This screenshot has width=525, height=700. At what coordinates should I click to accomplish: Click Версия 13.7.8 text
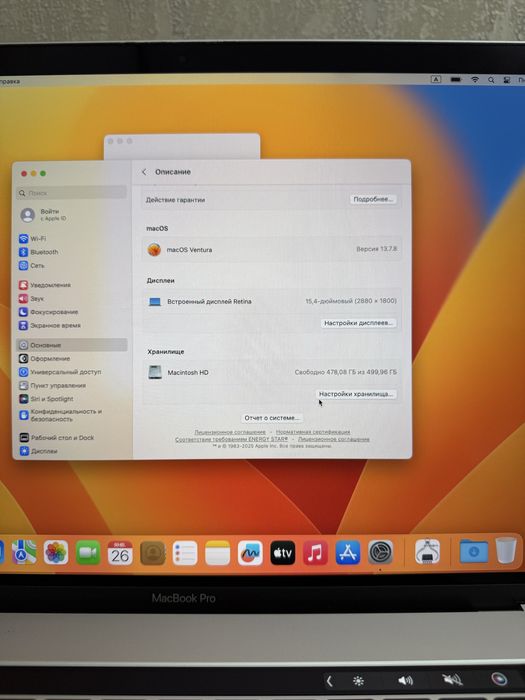click(376, 249)
